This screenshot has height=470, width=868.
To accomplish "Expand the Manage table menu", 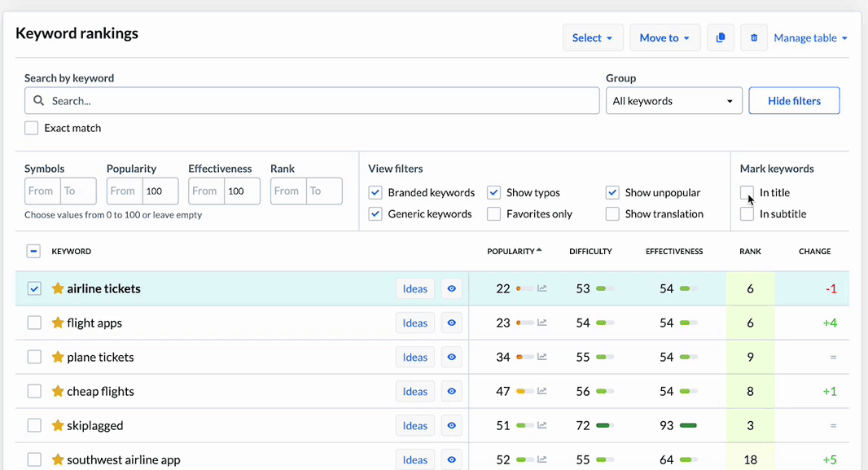I will [810, 37].
